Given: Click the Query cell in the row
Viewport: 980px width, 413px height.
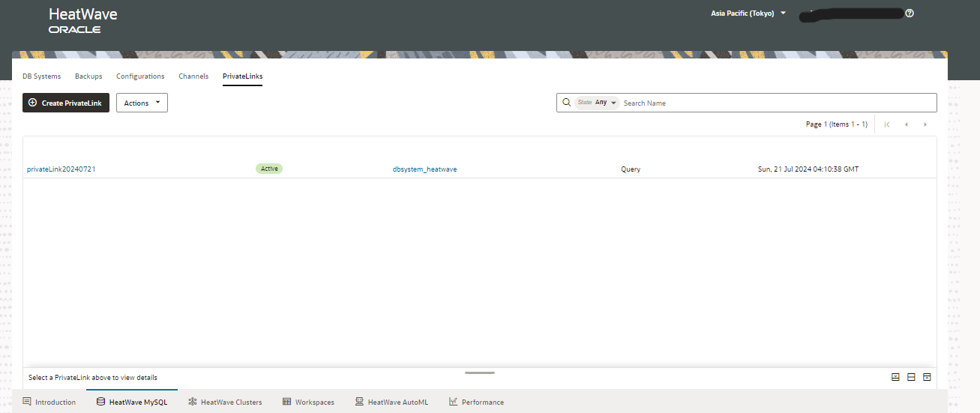Looking at the screenshot, I should [631, 169].
